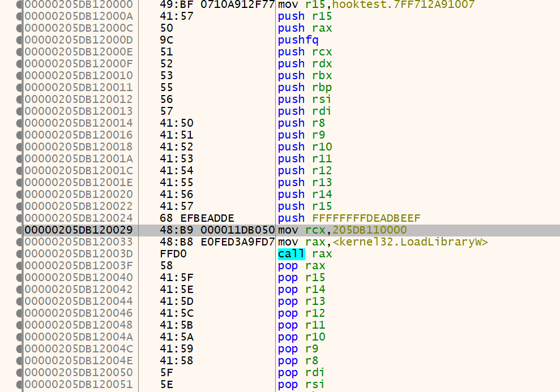Click the breakpoint marker next to mov rax,<kernel32.LoadLibraryW>
This screenshot has height=392, width=560.
[19, 242]
